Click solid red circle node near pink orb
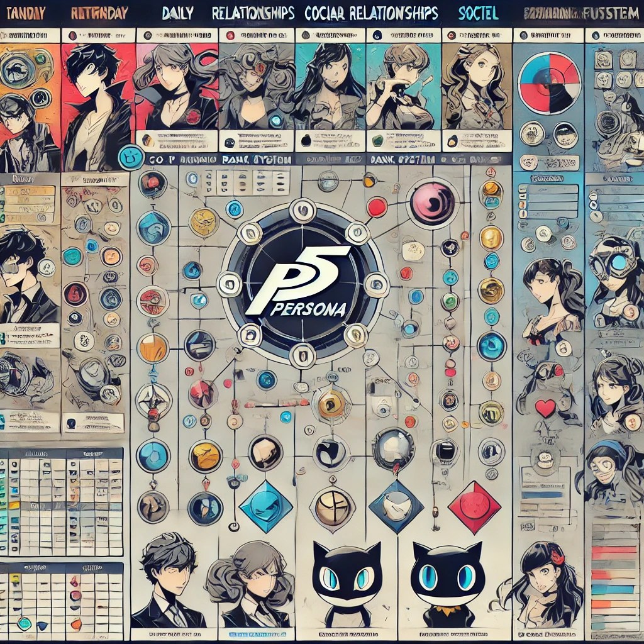Image resolution: width=644 pixels, height=644 pixels. coord(377,206)
